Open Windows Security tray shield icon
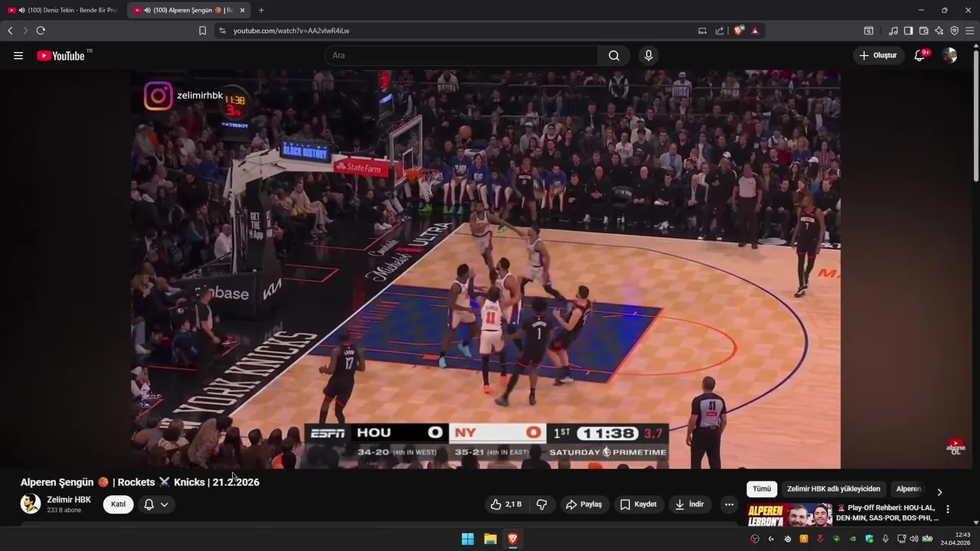 point(869,539)
